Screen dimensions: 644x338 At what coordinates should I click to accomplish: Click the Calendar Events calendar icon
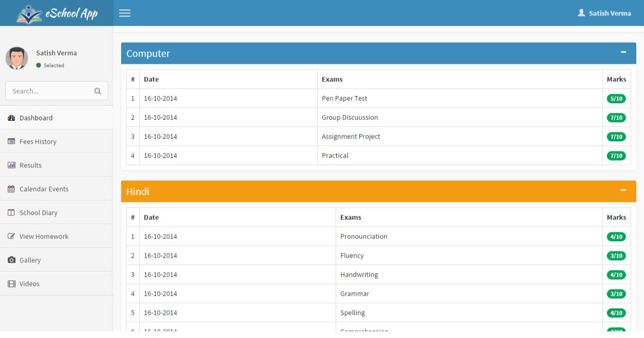[x=11, y=189]
